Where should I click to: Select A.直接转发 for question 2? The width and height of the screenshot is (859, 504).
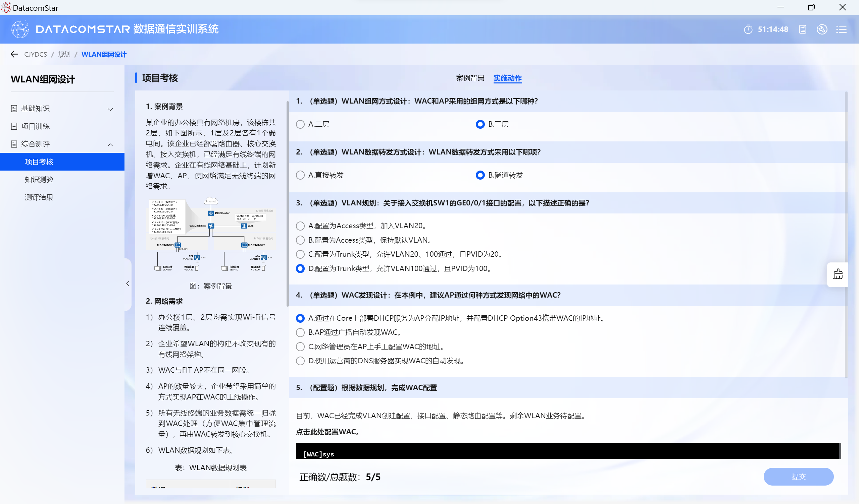point(300,175)
